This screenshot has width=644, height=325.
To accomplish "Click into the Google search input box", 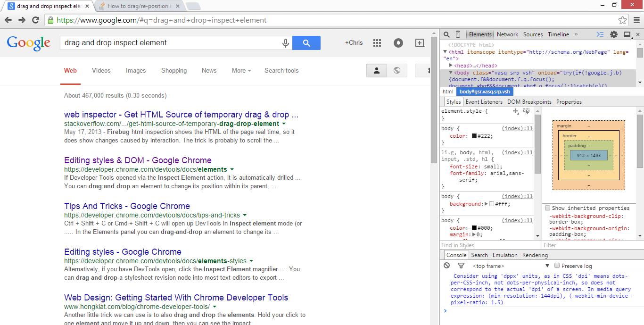I will [x=170, y=43].
